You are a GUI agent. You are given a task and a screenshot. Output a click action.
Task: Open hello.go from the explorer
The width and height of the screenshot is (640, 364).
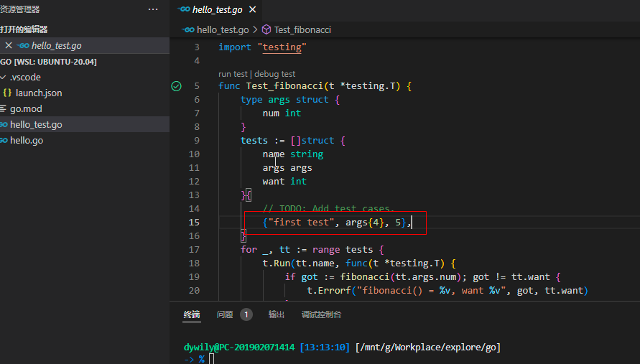point(27,141)
